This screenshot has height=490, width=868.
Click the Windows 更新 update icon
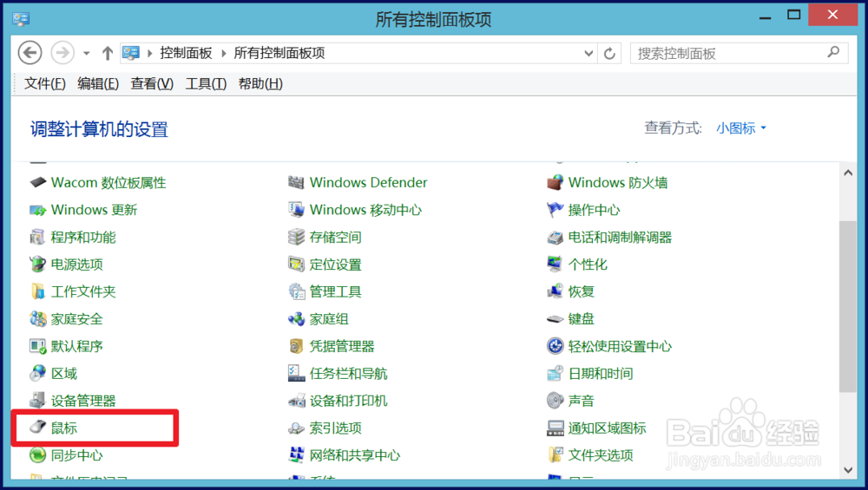(37, 210)
